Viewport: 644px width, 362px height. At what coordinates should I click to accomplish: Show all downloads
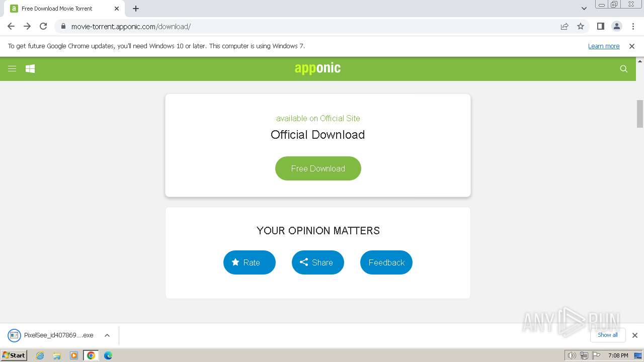tap(608, 335)
